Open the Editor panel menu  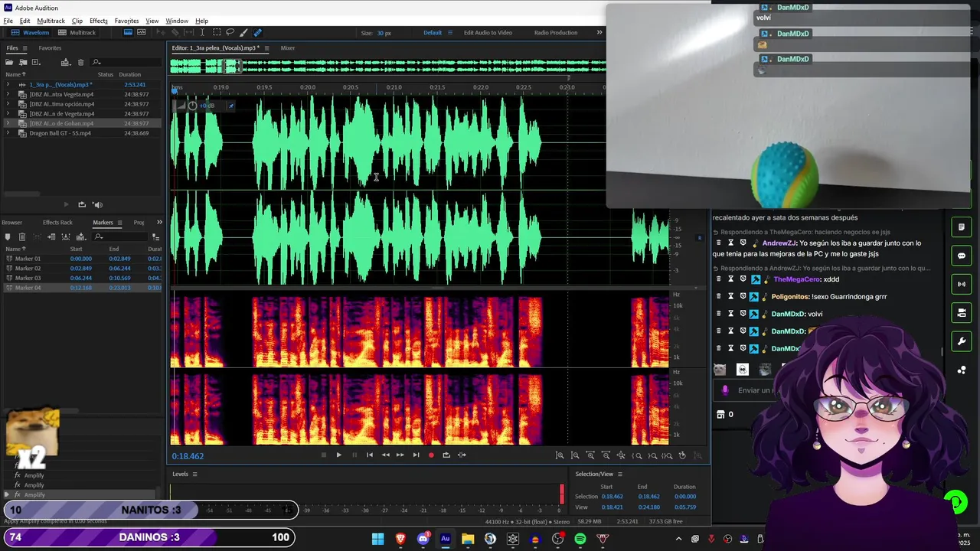[x=265, y=48]
